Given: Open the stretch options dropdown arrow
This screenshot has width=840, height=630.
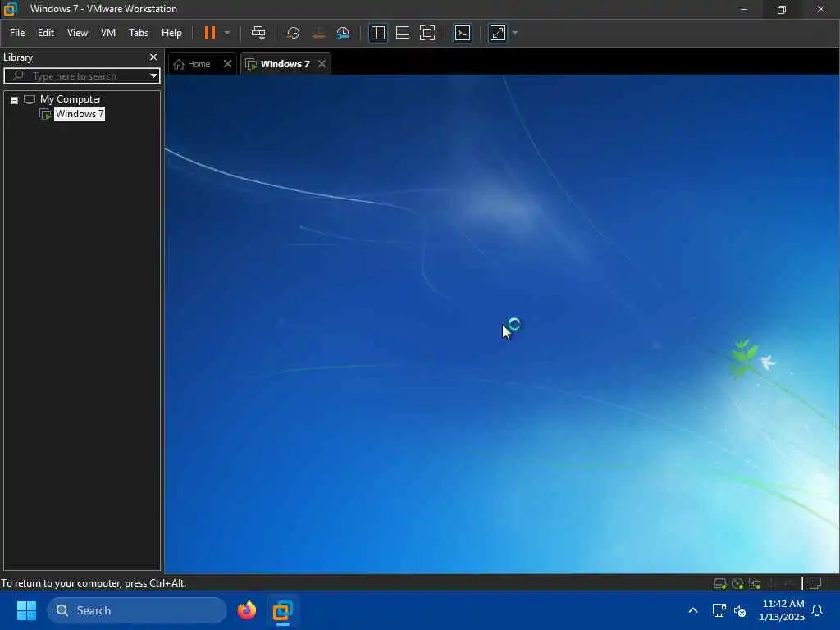Looking at the screenshot, I should coord(515,33).
